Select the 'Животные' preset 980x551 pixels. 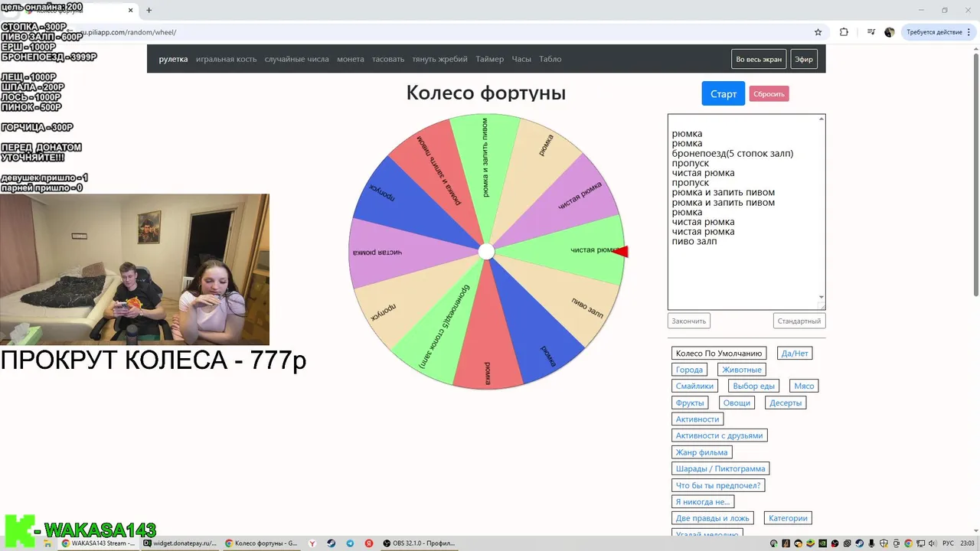point(741,370)
